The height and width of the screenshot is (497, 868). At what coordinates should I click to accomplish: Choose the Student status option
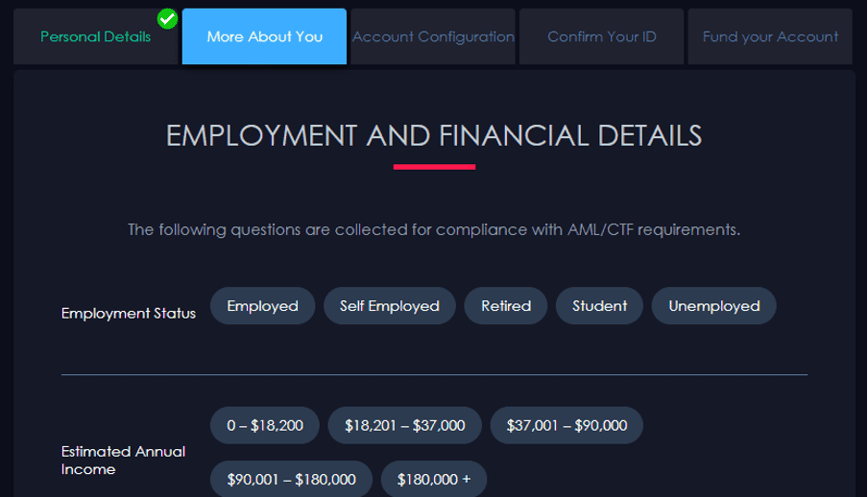pos(599,306)
